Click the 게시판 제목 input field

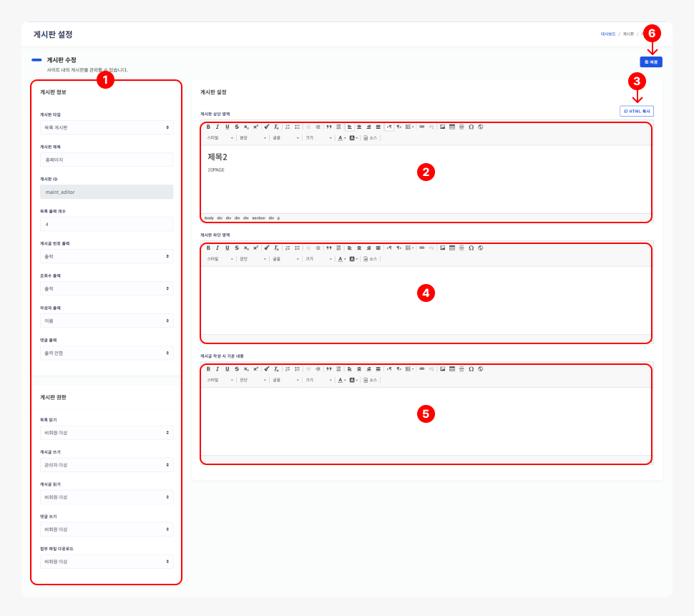tap(106, 160)
